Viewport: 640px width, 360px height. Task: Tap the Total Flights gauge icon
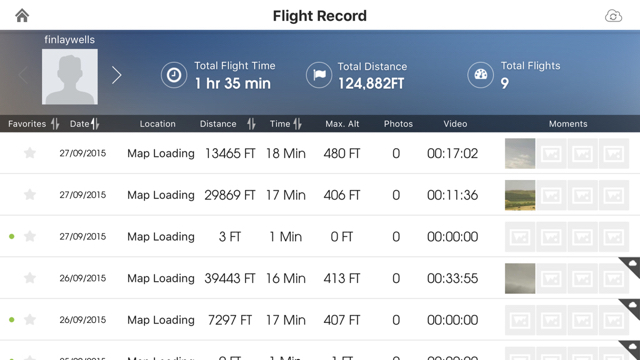[480, 75]
